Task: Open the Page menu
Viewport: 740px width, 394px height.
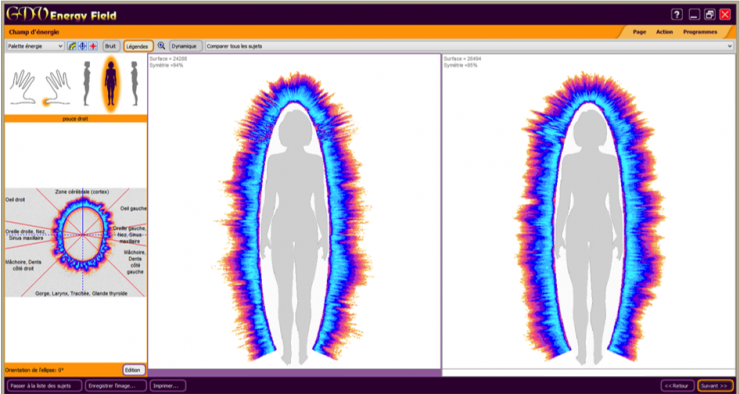Action: tap(639, 32)
